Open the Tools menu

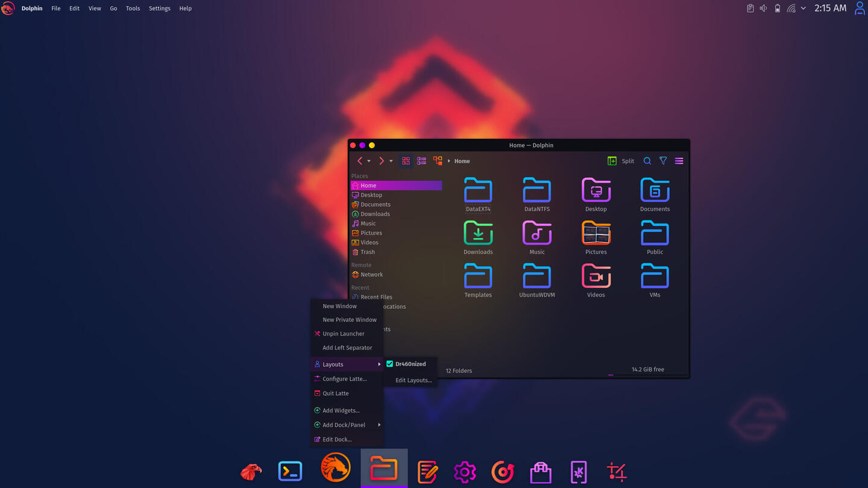point(133,8)
